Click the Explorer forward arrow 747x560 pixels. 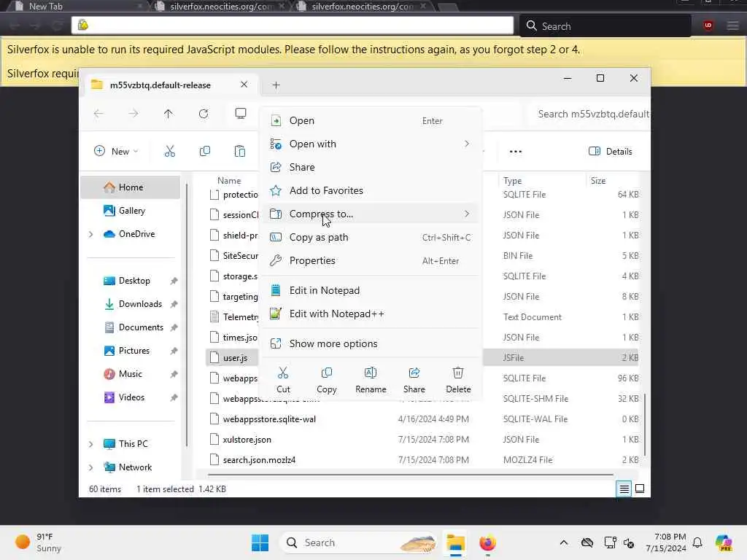(133, 114)
